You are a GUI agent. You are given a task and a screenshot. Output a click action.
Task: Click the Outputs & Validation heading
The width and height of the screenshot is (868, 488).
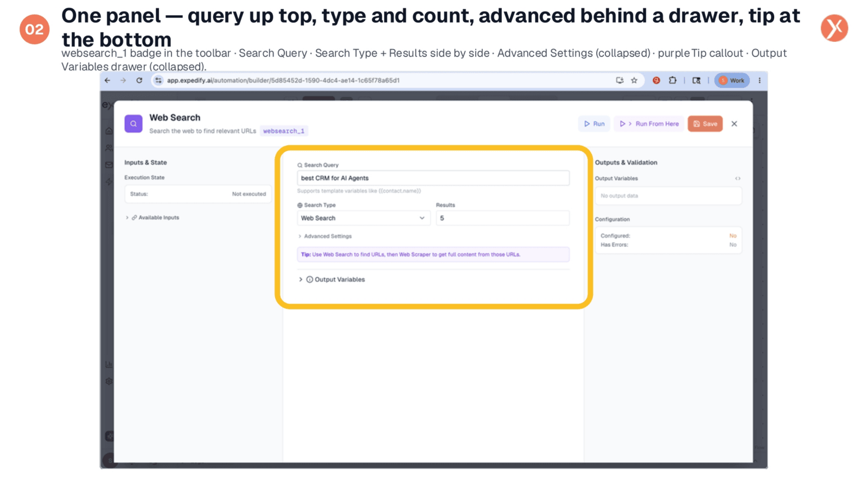tap(626, 163)
